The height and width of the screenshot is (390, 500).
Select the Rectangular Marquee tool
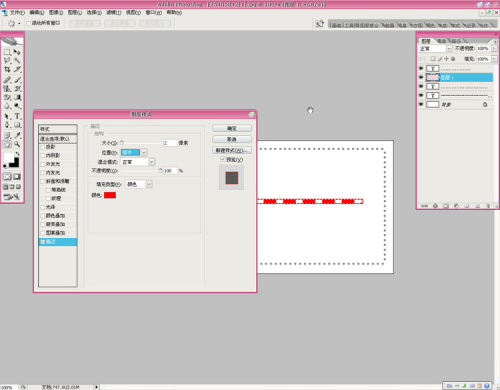click(7, 52)
